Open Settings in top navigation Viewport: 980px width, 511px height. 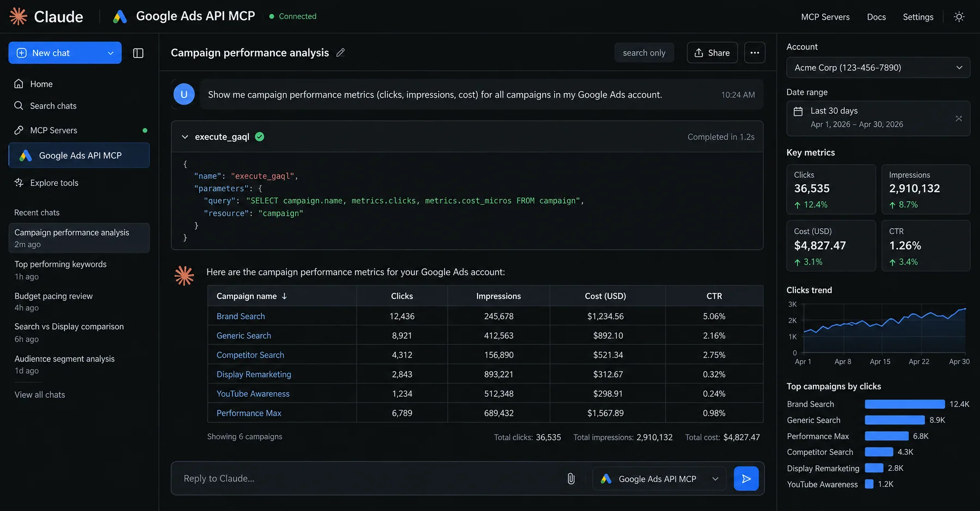click(918, 17)
